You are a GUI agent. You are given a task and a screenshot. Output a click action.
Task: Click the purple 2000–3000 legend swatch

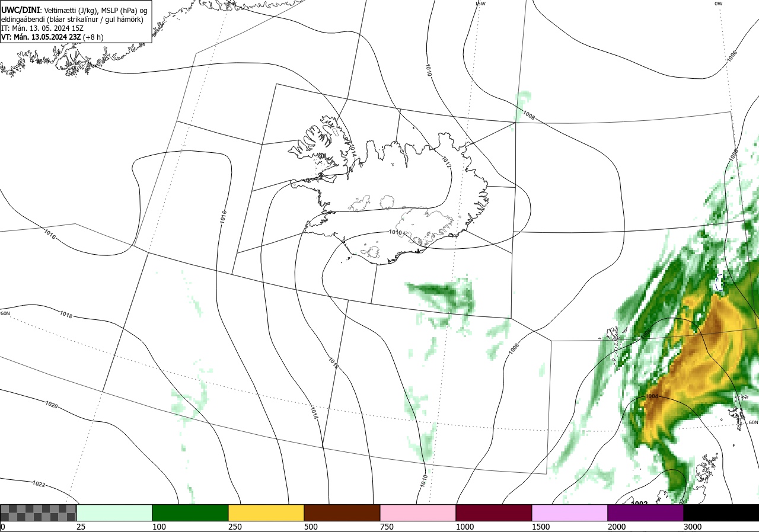click(x=646, y=512)
